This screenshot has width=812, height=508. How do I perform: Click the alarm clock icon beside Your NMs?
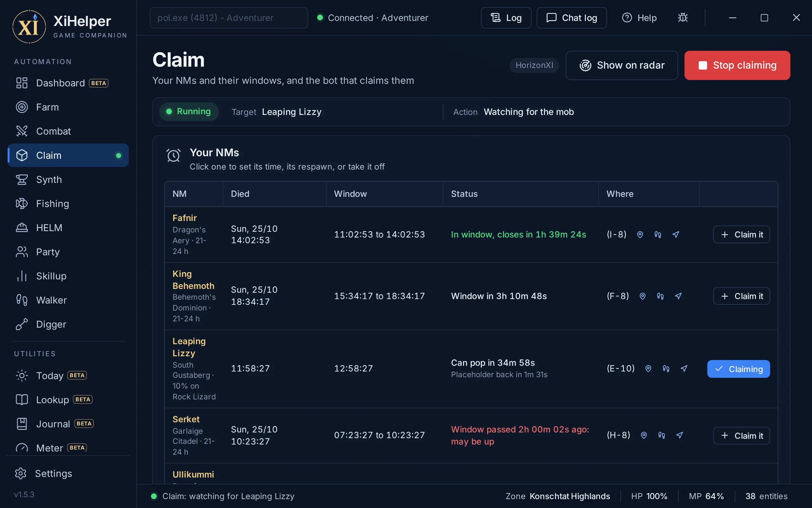point(174,155)
